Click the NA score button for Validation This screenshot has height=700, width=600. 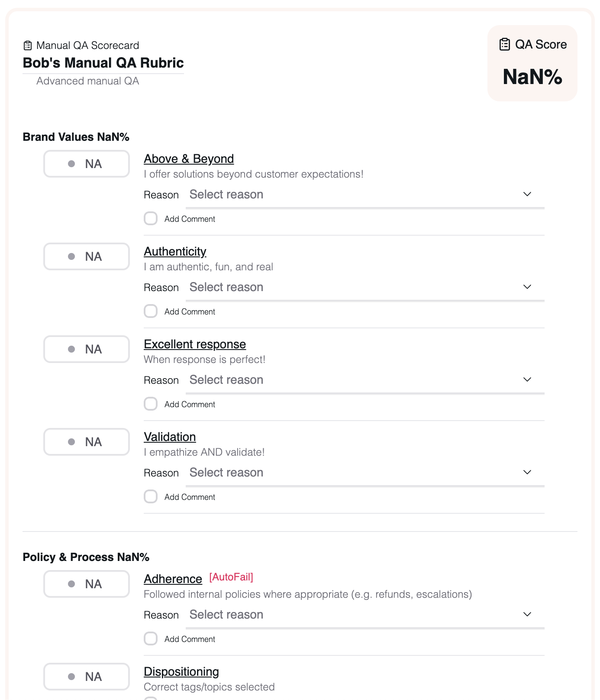[87, 442]
